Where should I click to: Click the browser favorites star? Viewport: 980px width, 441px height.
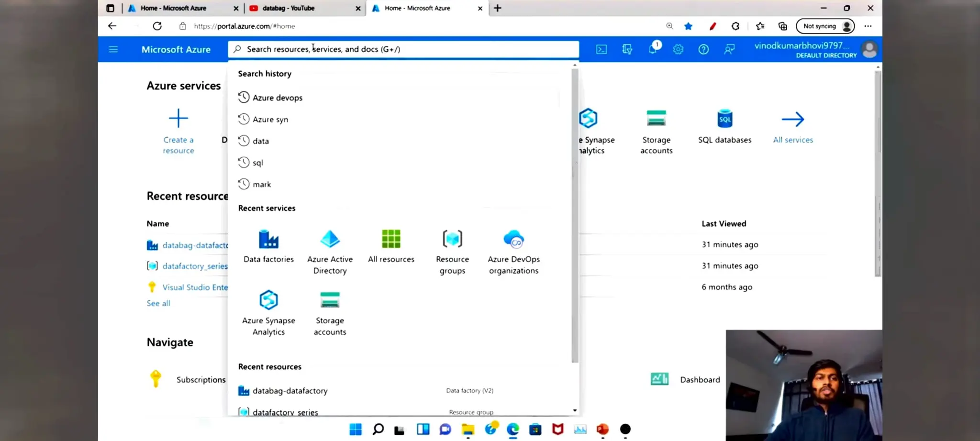coord(688,26)
